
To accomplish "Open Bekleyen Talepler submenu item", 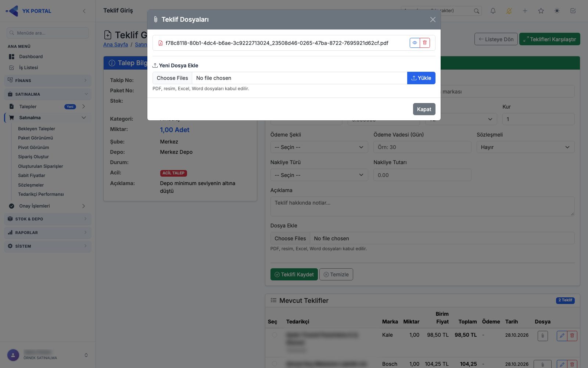I will click(36, 129).
